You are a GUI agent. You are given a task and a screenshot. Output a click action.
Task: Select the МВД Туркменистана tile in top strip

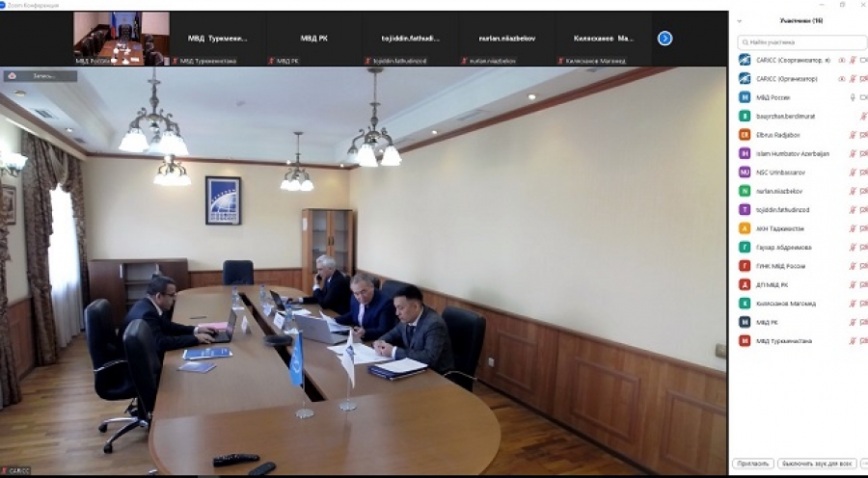[x=217, y=40]
